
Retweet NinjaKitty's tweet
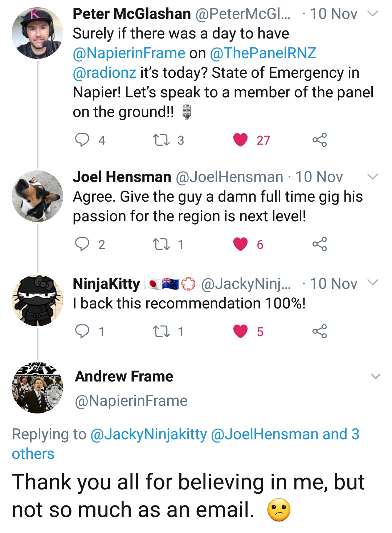(x=162, y=331)
